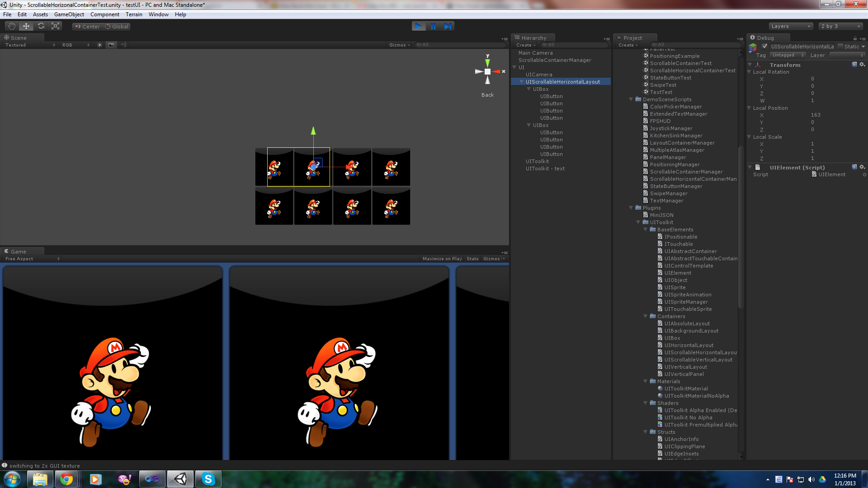
Task: Click the GameObject cube icon in Inspector
Action: click(x=753, y=47)
